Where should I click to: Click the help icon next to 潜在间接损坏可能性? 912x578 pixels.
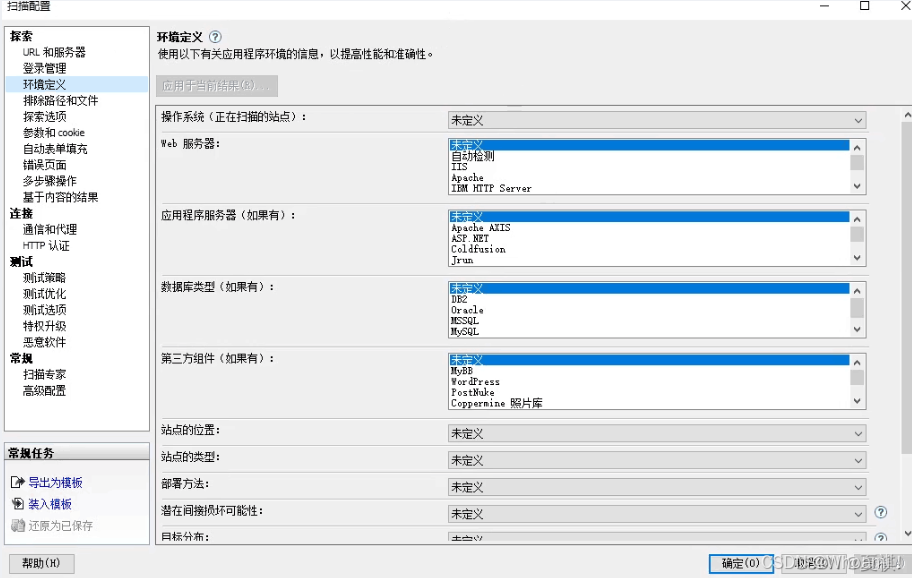tap(881, 512)
